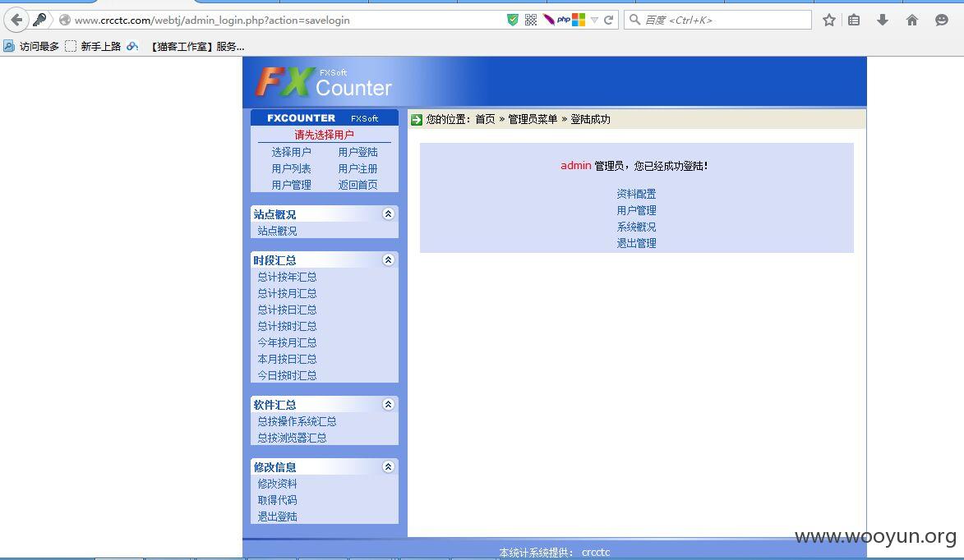Viewport: 964px width, 560px height.
Task: Collapse the 站点概况 panel
Action: point(388,213)
